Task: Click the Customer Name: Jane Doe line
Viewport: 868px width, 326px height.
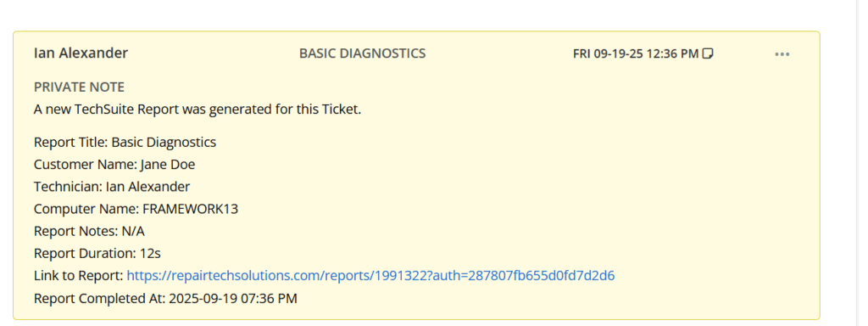Action: click(114, 165)
